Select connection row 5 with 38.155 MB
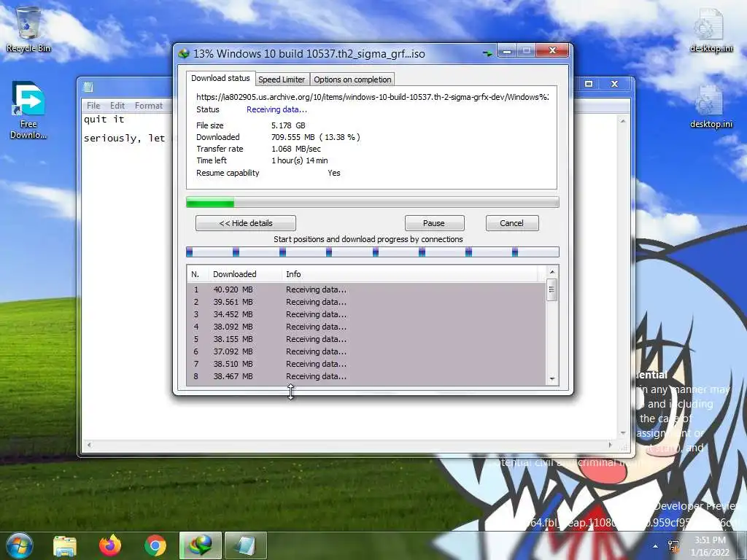This screenshot has height=560, width=747. pos(366,339)
